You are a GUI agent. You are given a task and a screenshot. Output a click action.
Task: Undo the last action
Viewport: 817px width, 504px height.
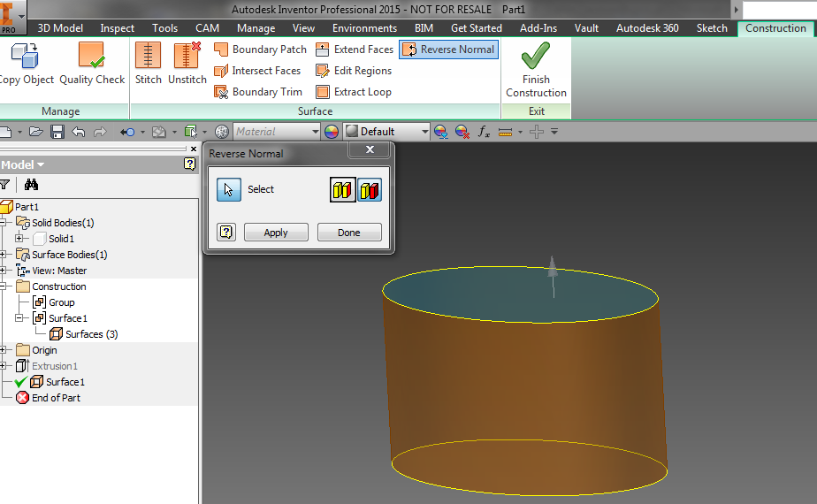pos(79,132)
